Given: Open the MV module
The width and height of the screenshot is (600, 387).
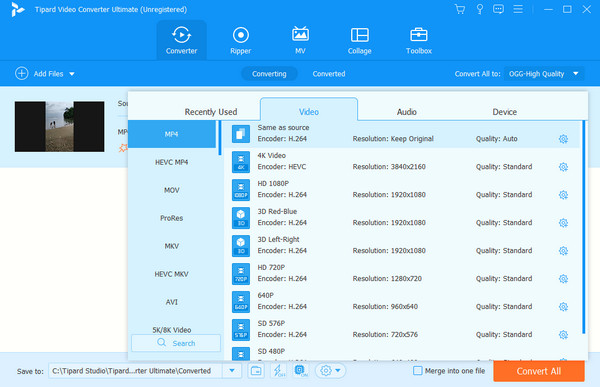Looking at the screenshot, I should [x=300, y=40].
